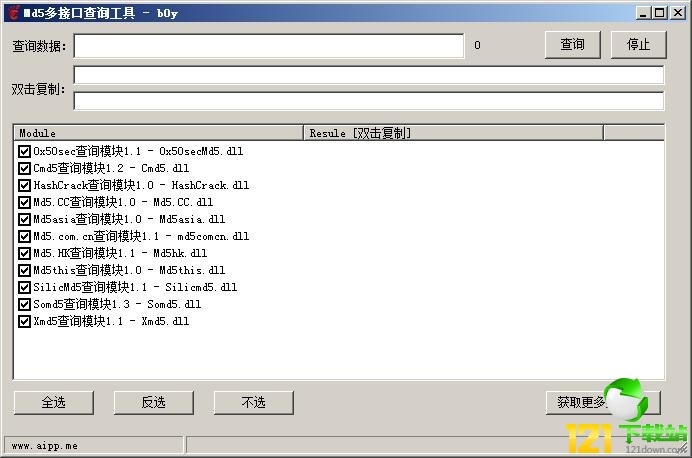Disable the Md5this module checkbox
The height and width of the screenshot is (458, 692).
coord(25,271)
